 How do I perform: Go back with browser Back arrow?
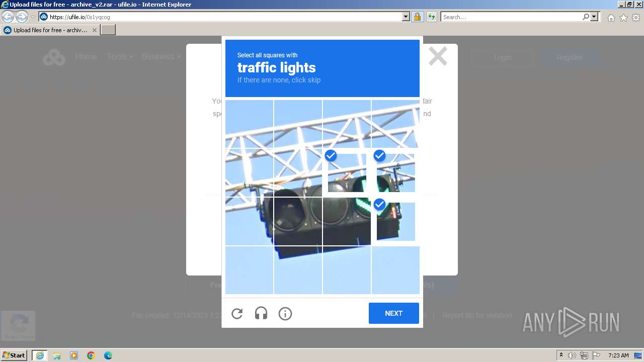[x=8, y=17]
